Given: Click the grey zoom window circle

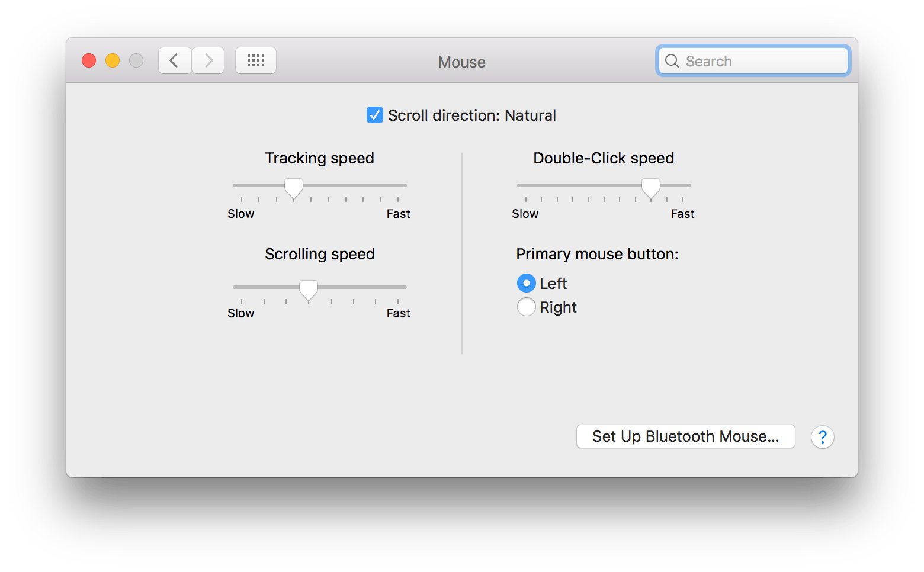Looking at the screenshot, I should pyautogui.click(x=136, y=60).
